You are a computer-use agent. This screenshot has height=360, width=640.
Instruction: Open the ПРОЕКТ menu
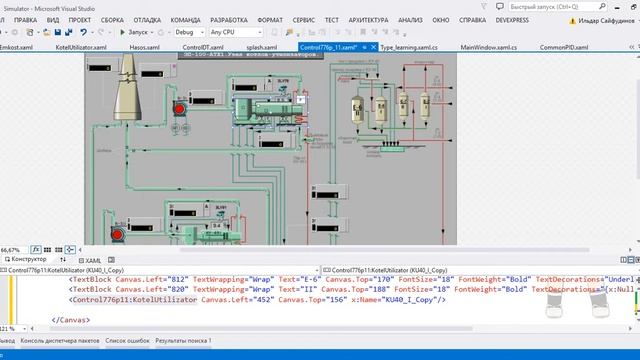click(80, 20)
